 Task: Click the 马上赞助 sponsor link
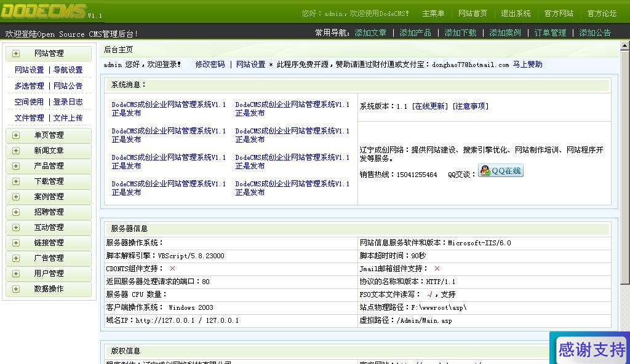(x=527, y=65)
